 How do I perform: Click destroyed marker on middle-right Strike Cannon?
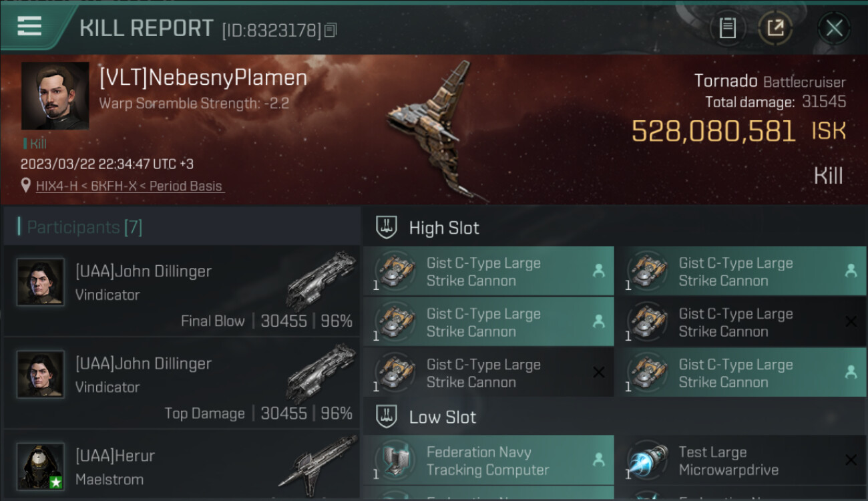[851, 322]
